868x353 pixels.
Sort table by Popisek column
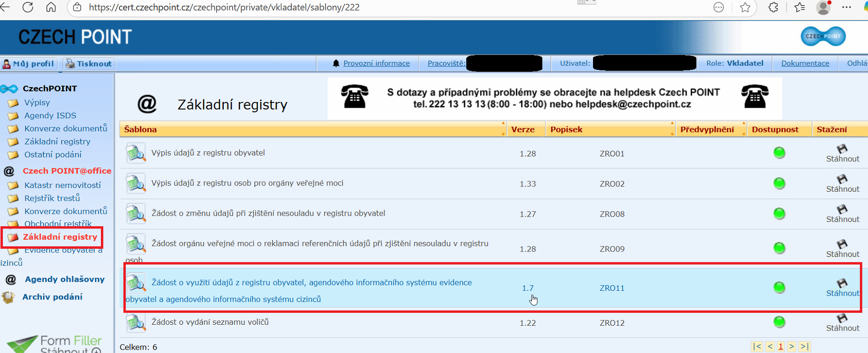click(566, 129)
